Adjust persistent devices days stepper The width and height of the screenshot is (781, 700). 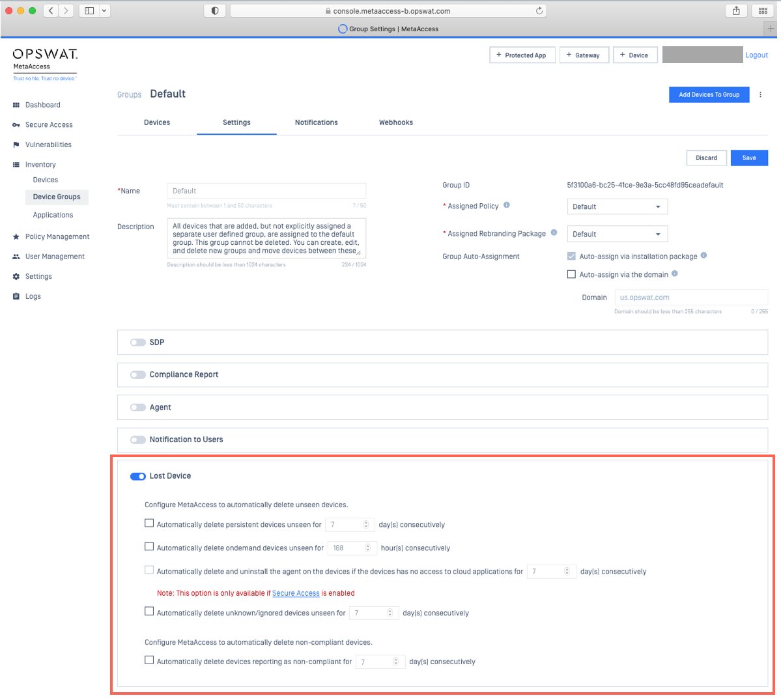[365, 524]
